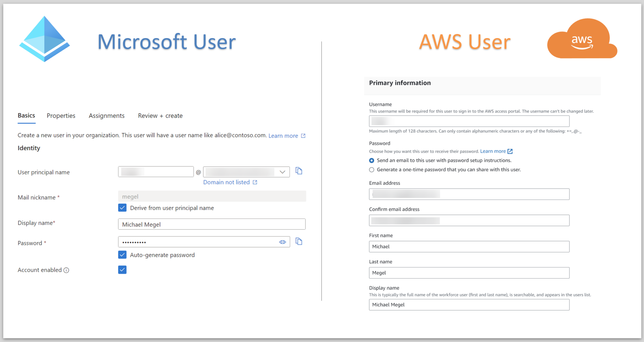This screenshot has height=342, width=644.
Task: Uncheck the Account enabled checkbox
Action: click(122, 269)
